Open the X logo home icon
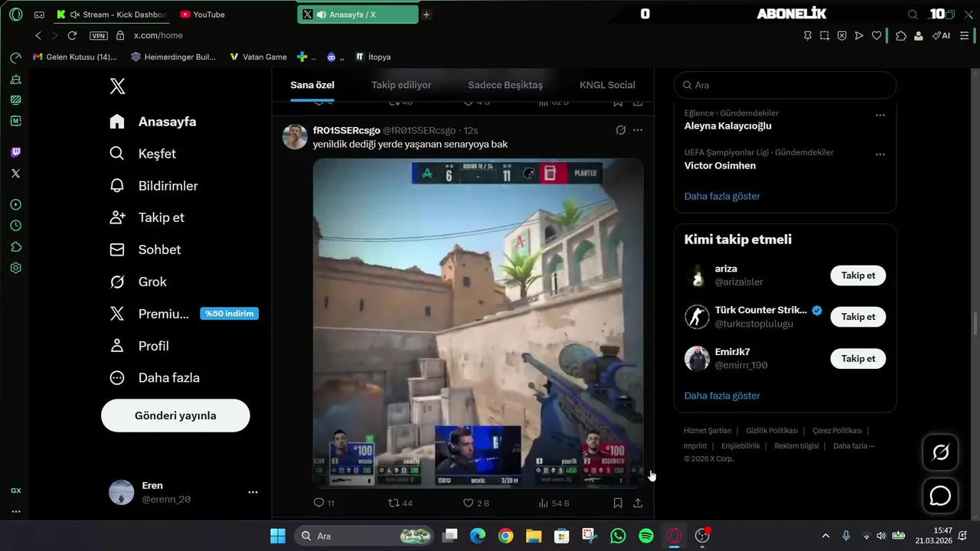 117,86
